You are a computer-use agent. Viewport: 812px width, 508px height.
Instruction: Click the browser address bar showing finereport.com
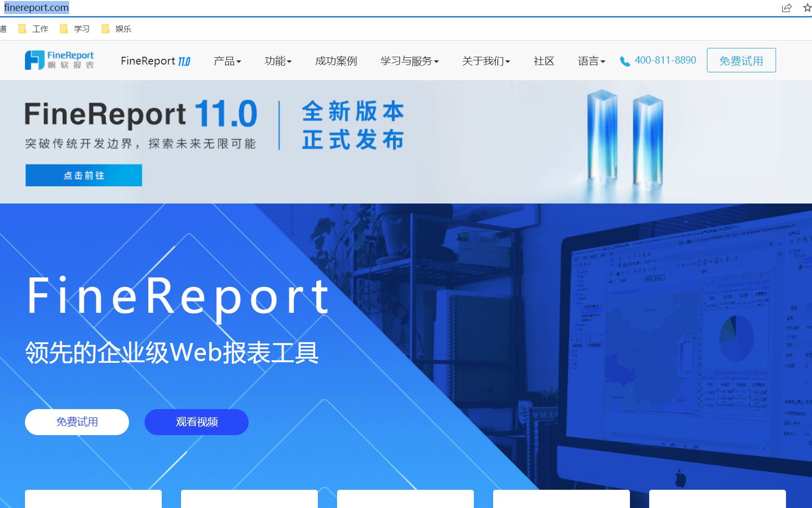(x=36, y=7)
